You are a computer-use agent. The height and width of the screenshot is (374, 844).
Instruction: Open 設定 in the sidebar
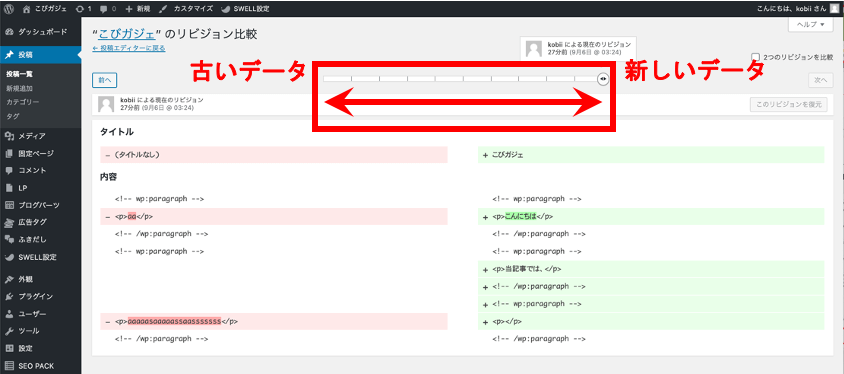click(x=41, y=348)
